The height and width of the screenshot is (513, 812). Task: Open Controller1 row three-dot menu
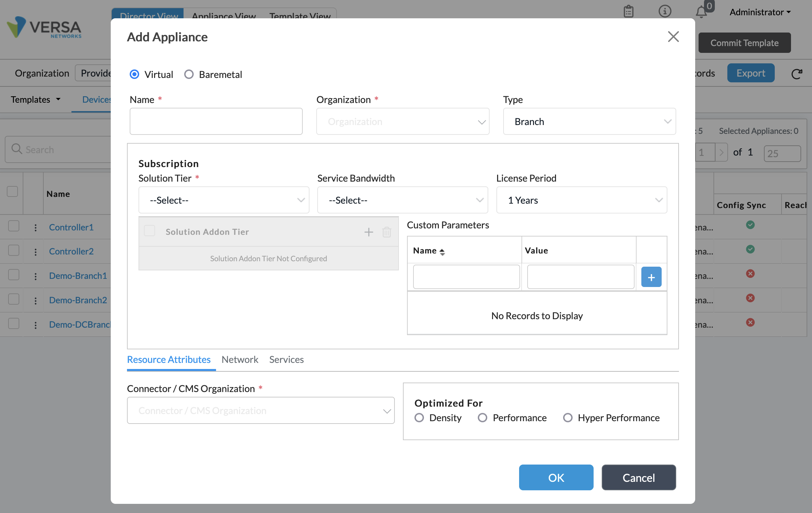coord(36,228)
